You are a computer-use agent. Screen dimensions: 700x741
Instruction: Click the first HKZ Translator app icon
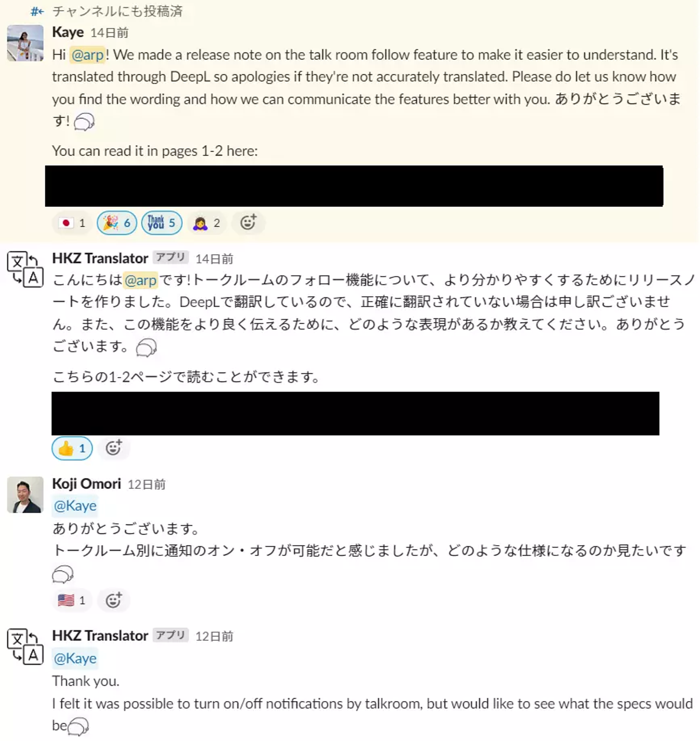[x=25, y=269]
